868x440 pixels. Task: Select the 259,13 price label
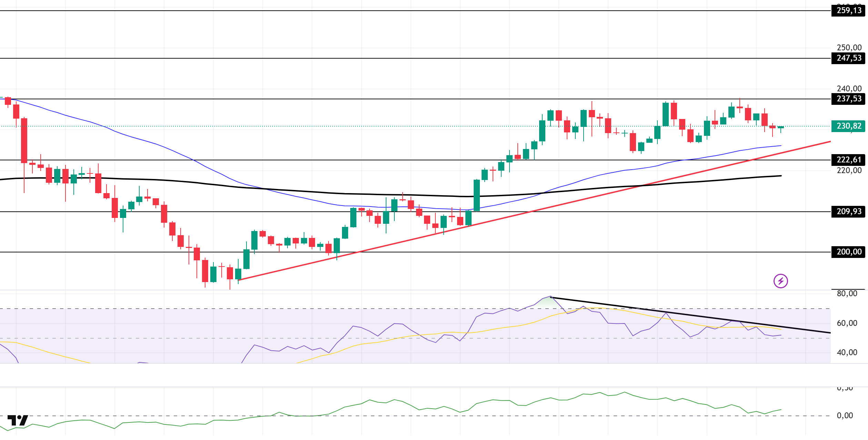[x=849, y=11]
